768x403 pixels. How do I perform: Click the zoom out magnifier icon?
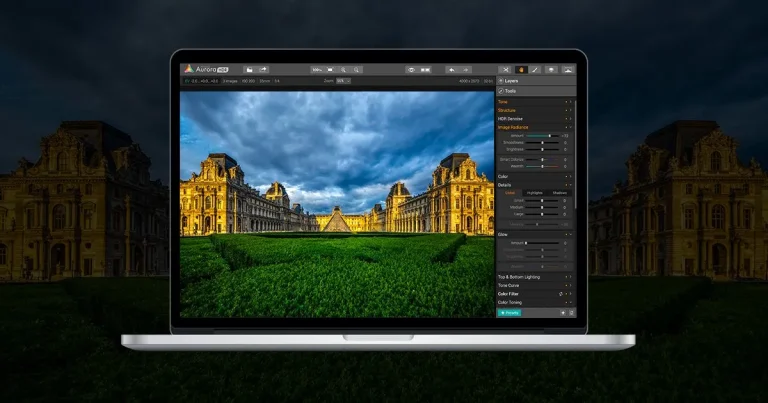[357, 69]
